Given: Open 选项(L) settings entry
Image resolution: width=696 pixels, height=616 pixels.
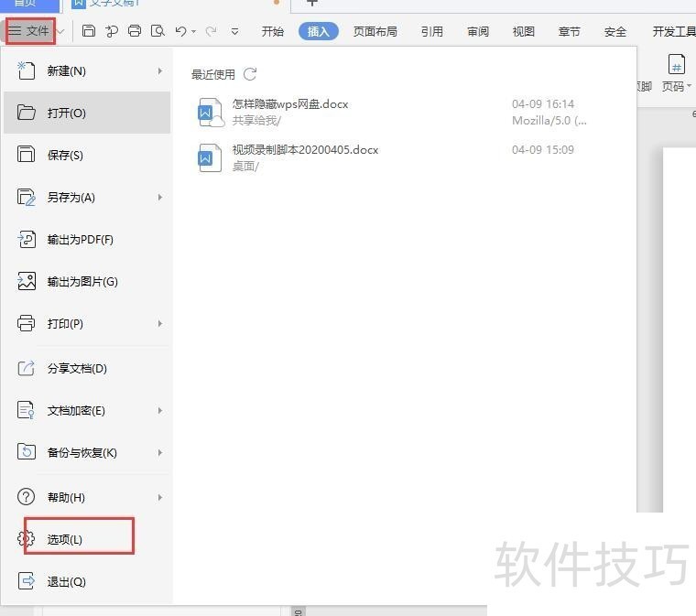Looking at the screenshot, I should pos(87,539).
